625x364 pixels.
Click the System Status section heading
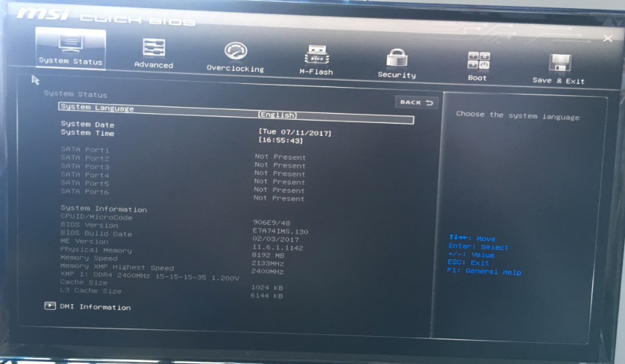(x=75, y=94)
